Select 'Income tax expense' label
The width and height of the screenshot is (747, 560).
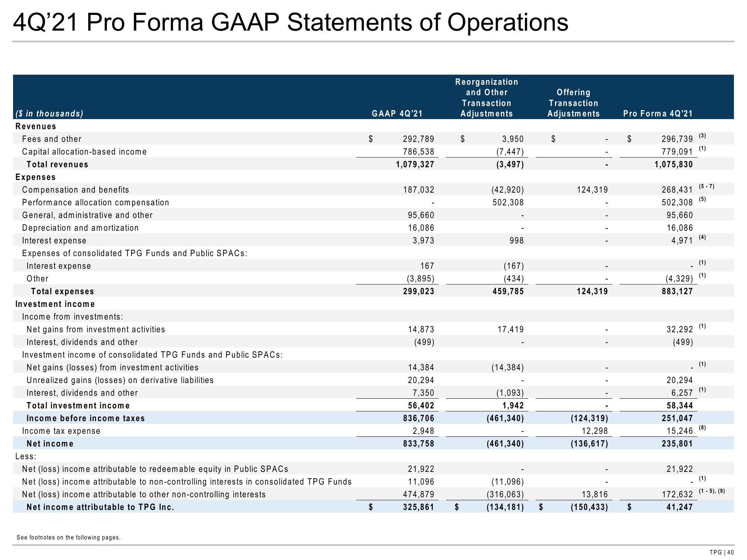click(x=61, y=431)
